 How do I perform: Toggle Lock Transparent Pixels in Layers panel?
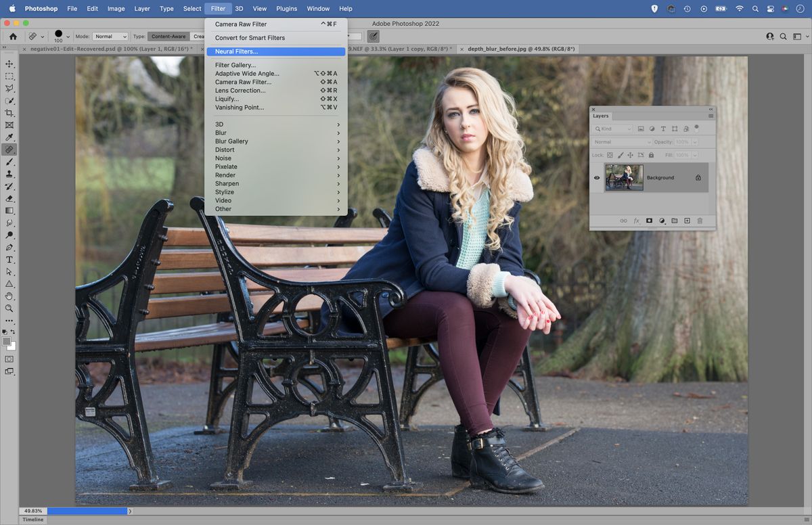click(610, 155)
